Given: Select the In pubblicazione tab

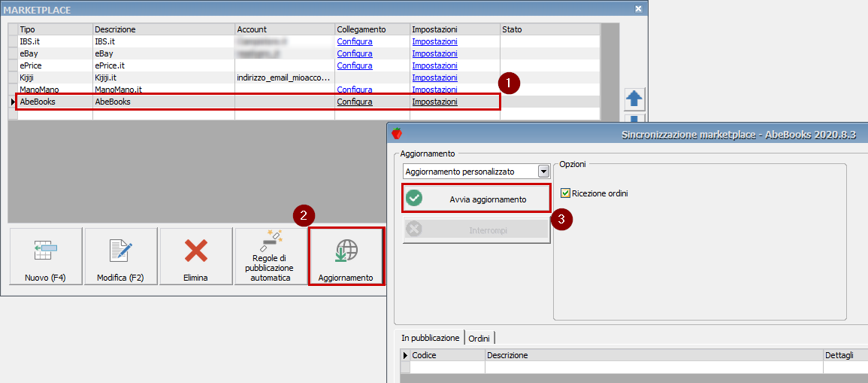Looking at the screenshot, I should point(430,338).
